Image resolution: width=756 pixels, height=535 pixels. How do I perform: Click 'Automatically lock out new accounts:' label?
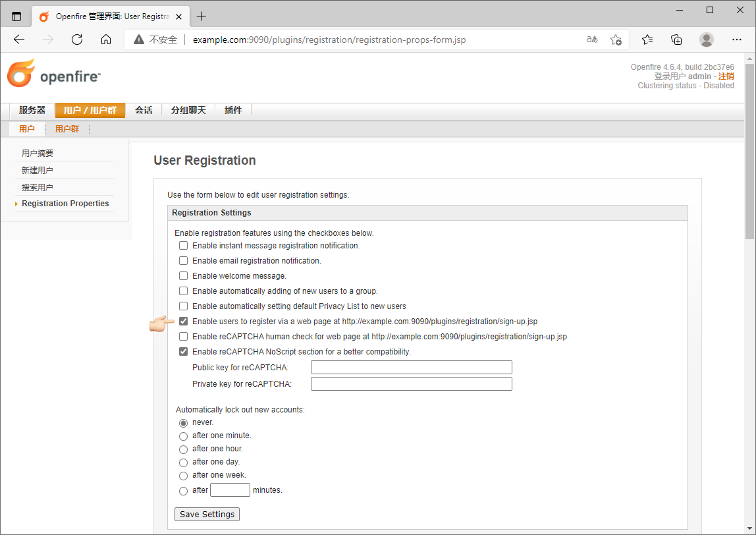click(240, 410)
